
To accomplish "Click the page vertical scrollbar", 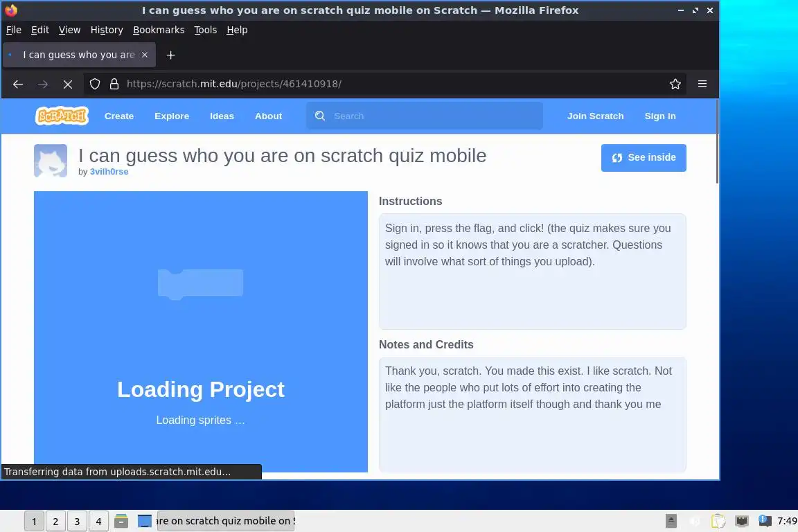I will pos(717,143).
